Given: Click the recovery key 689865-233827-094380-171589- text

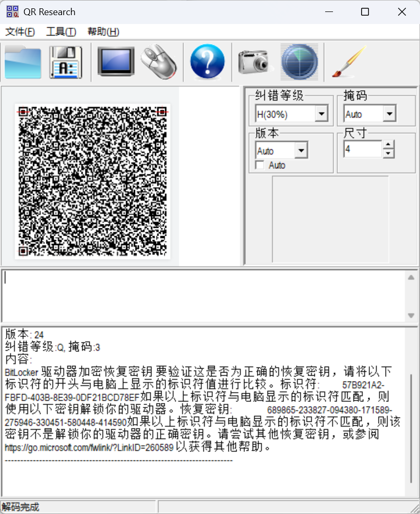Looking at the screenshot, I should [x=329, y=410].
